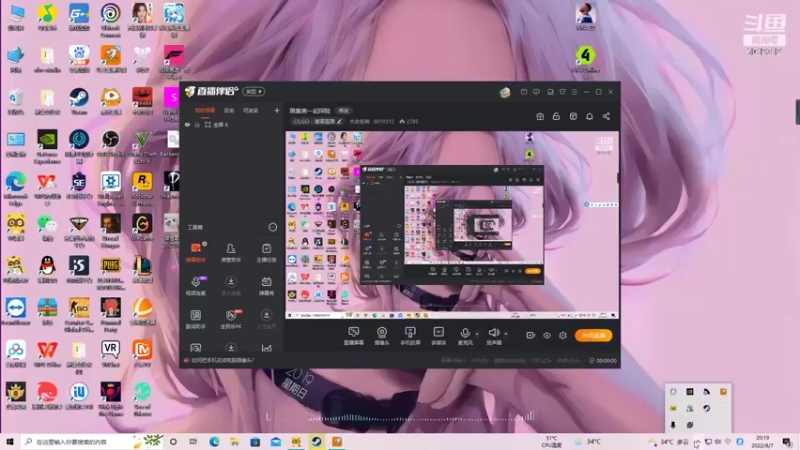The image size is (800, 450).
Task: Add a 多媒体 multimedia source
Action: (x=438, y=336)
